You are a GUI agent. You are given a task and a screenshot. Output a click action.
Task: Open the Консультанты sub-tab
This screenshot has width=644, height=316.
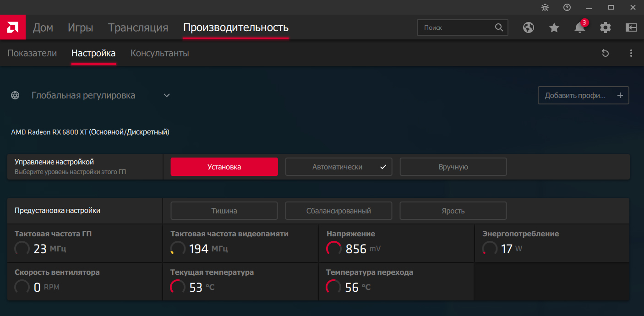[x=160, y=53]
